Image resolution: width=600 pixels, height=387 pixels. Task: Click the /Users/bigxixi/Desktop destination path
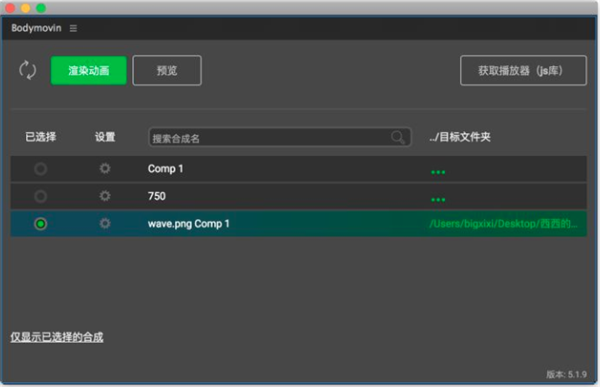tap(503, 224)
